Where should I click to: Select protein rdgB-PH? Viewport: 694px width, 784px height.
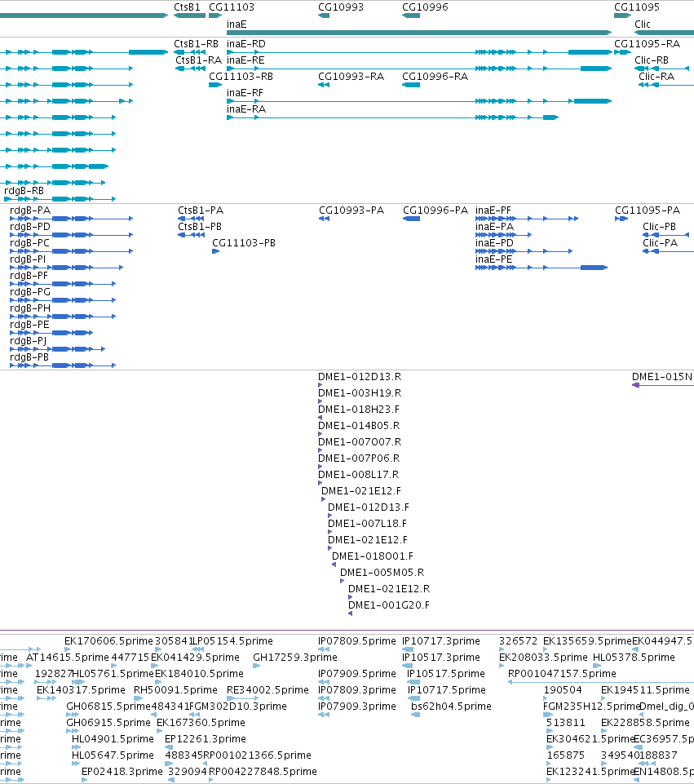(x=30, y=308)
